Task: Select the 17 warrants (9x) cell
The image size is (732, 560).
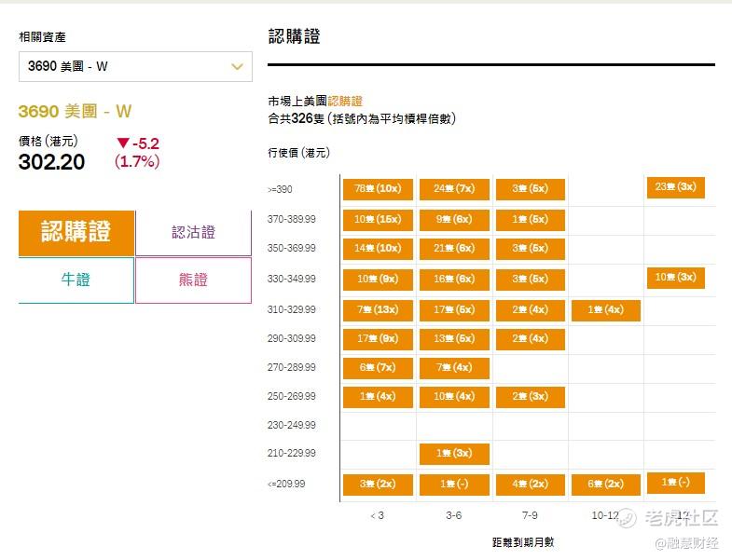Action: coord(379,339)
